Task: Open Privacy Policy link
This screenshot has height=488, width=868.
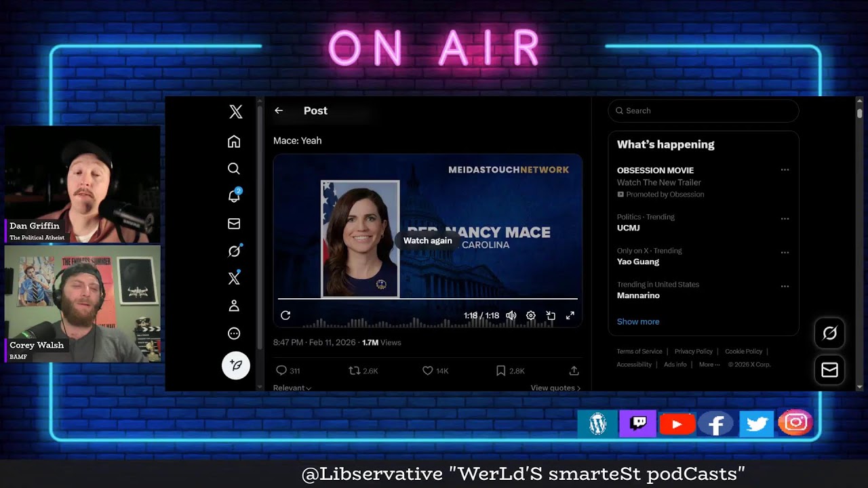Action: click(693, 351)
